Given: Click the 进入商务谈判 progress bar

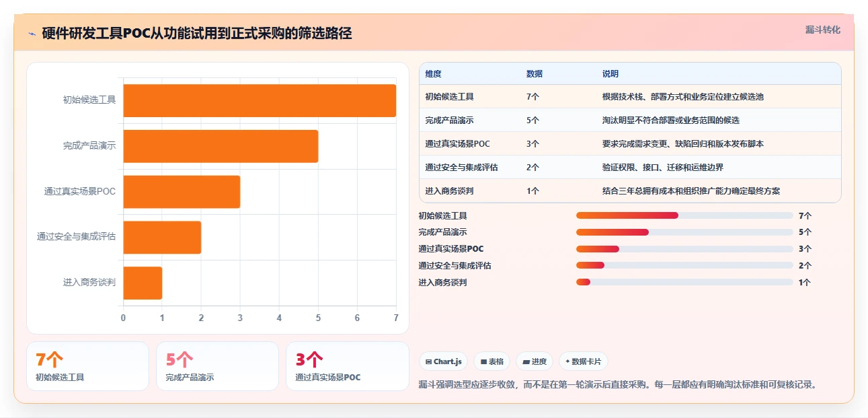Looking at the screenshot, I should pos(684,282).
